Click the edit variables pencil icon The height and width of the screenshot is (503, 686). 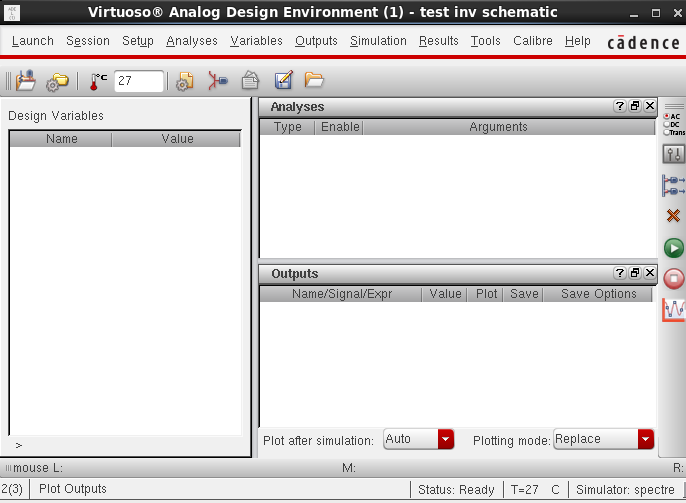click(283, 80)
